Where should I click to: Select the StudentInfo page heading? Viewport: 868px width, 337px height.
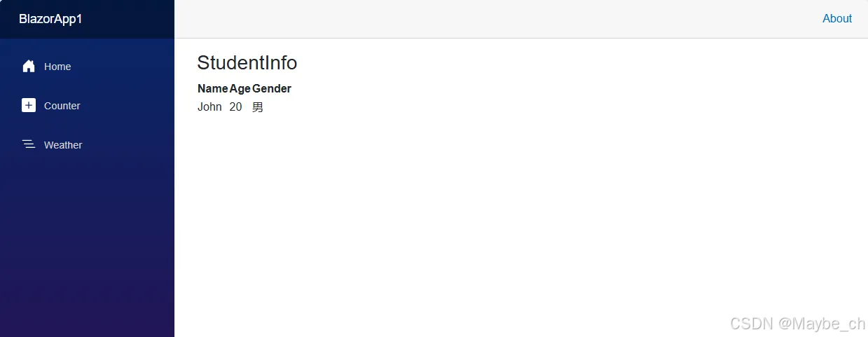[247, 63]
